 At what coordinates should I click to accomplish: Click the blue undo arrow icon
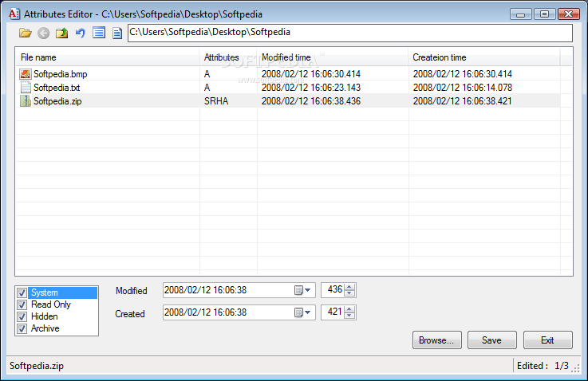tap(81, 33)
